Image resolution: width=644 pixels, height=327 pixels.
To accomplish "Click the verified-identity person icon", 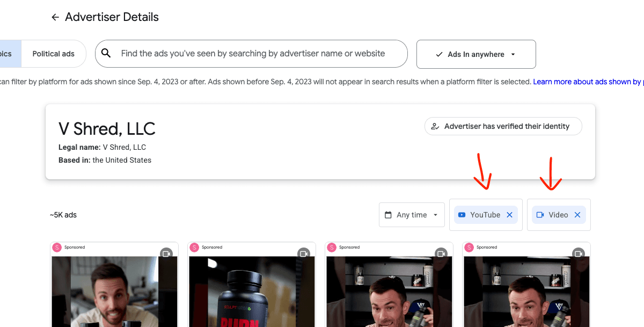I will tap(435, 126).
